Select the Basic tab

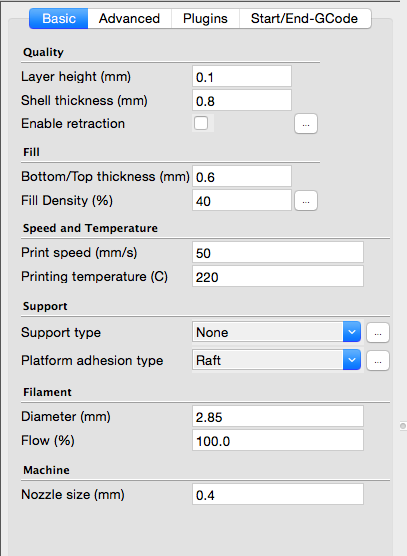58,18
